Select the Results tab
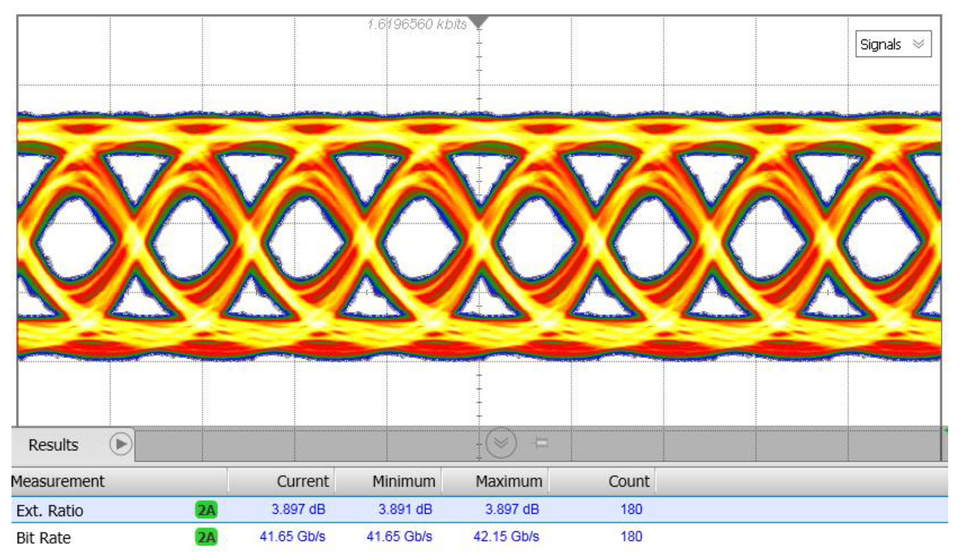 (x=53, y=445)
